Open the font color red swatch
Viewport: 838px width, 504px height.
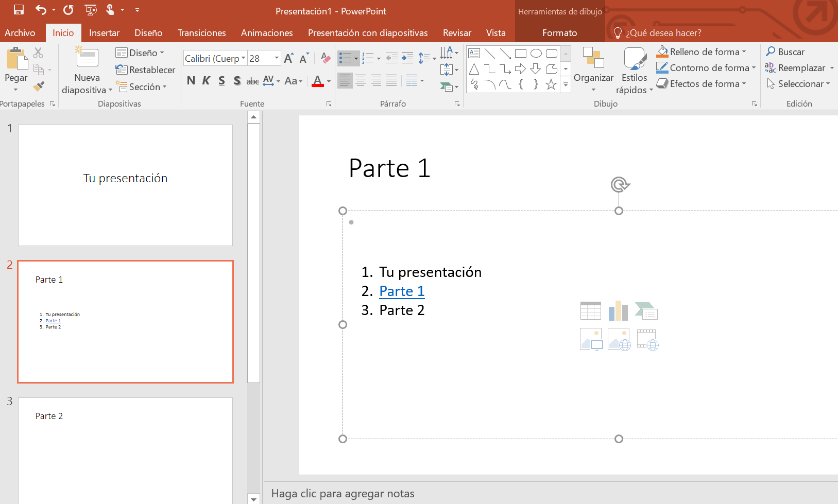(318, 81)
